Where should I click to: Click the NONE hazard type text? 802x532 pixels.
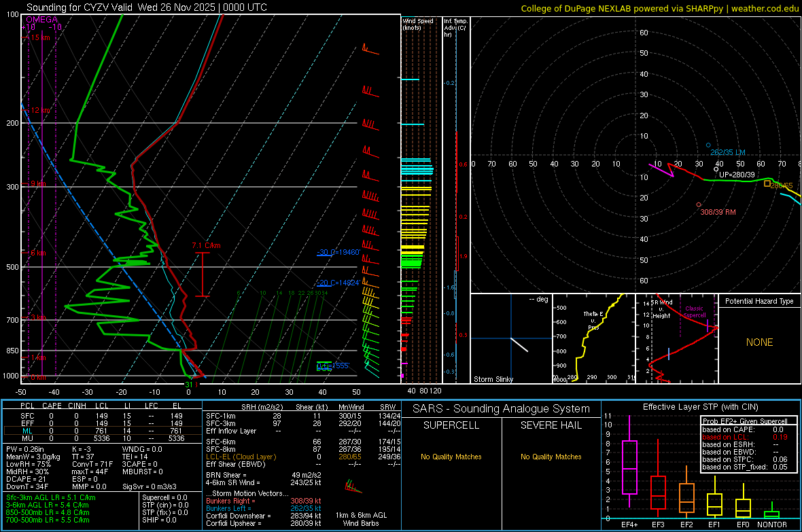(759, 342)
